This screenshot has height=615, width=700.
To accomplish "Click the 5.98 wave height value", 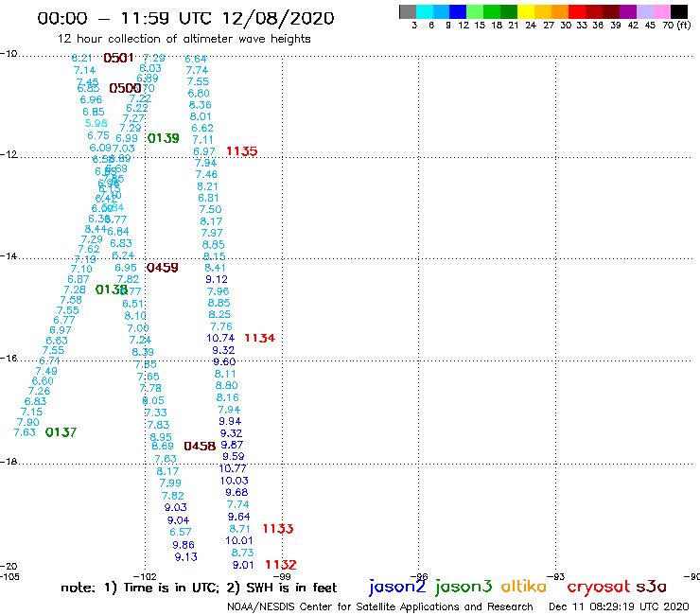I will coord(96,123).
